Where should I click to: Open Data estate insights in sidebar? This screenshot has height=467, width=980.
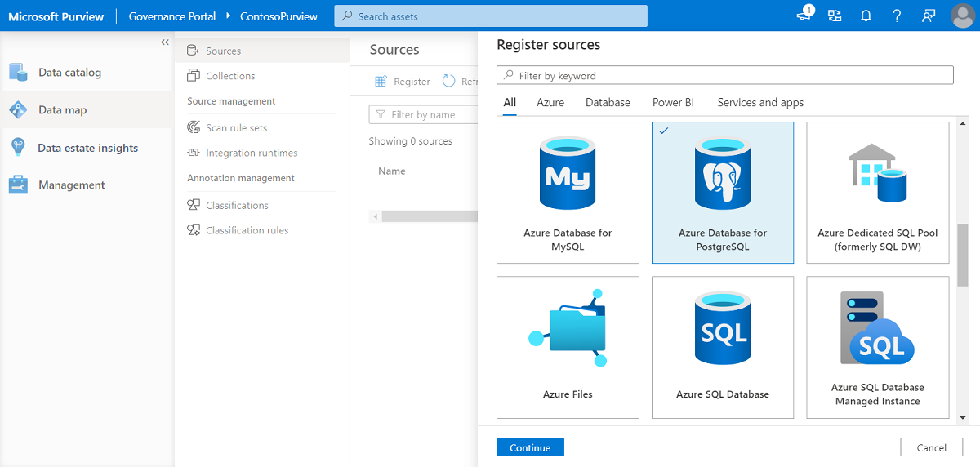pos(87,148)
